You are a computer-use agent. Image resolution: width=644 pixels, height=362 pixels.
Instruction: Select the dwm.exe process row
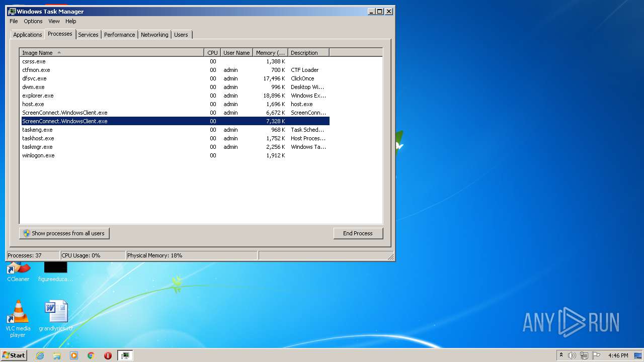[175, 87]
